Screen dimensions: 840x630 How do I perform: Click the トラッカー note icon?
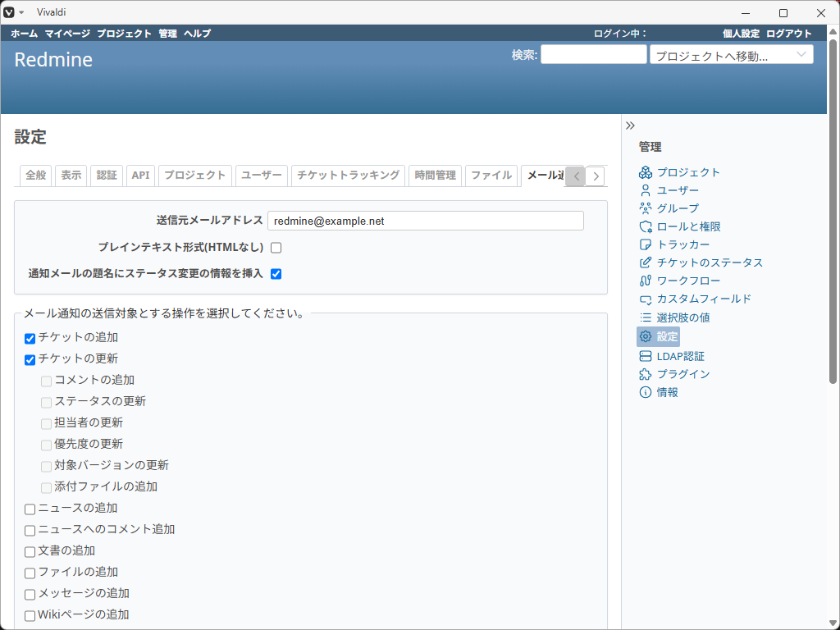click(646, 244)
